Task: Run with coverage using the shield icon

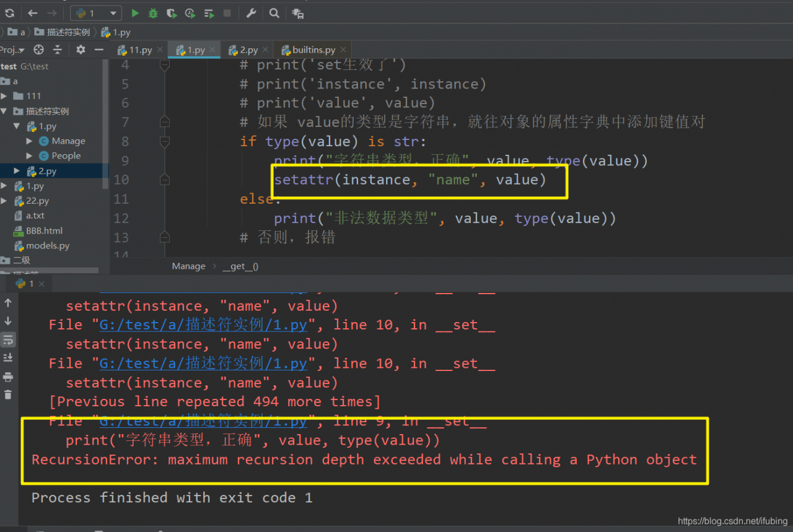Action: (x=172, y=13)
